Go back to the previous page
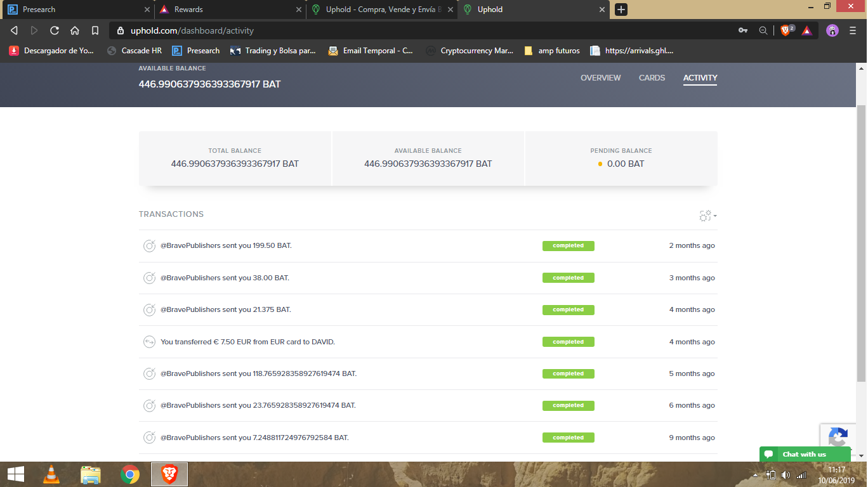Screen dimensions: 868x487 coord(15,30)
